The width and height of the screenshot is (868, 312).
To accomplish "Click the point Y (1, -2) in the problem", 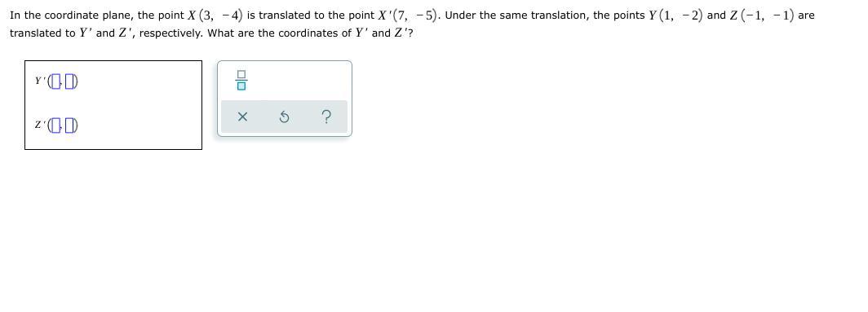I will coord(675,15).
